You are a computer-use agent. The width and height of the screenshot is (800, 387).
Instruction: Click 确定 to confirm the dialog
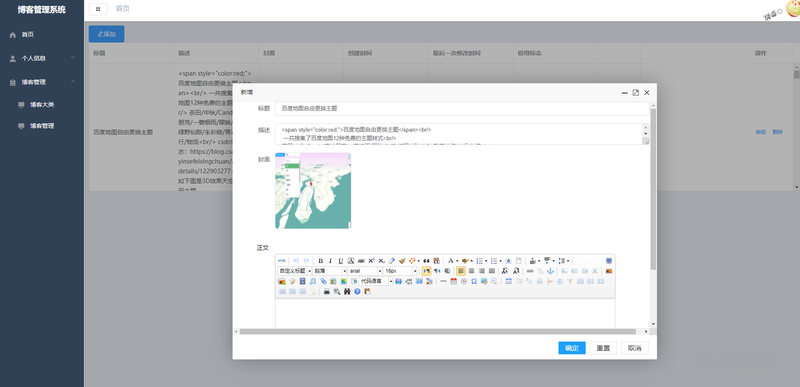[x=571, y=348]
